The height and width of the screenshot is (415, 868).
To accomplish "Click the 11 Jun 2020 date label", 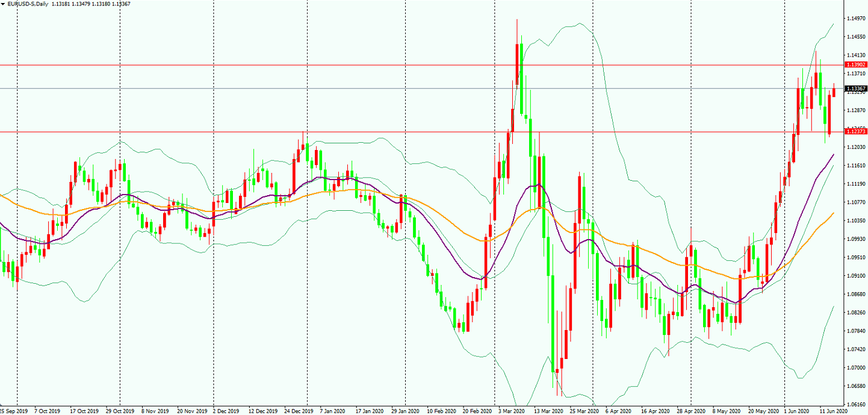I will [x=832, y=411].
